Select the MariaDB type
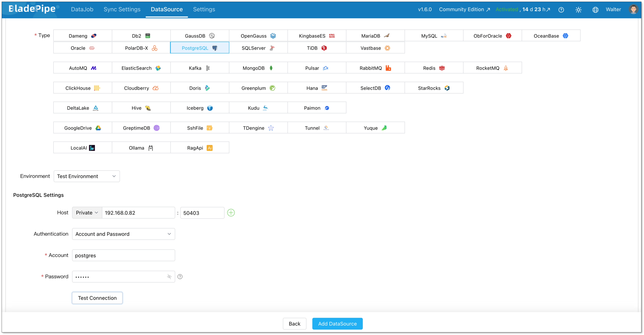The image size is (644, 335). [375, 36]
